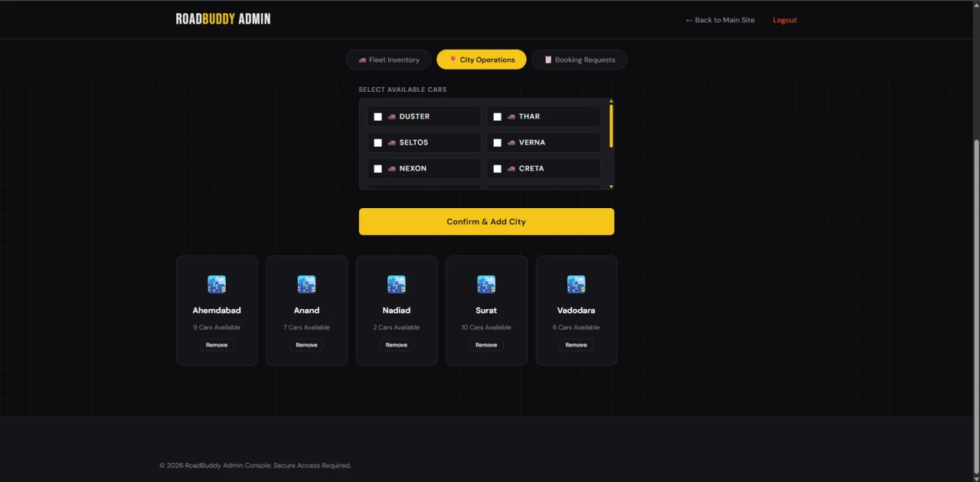Remove the Anand city
This screenshot has height=482, width=980.
coord(306,345)
